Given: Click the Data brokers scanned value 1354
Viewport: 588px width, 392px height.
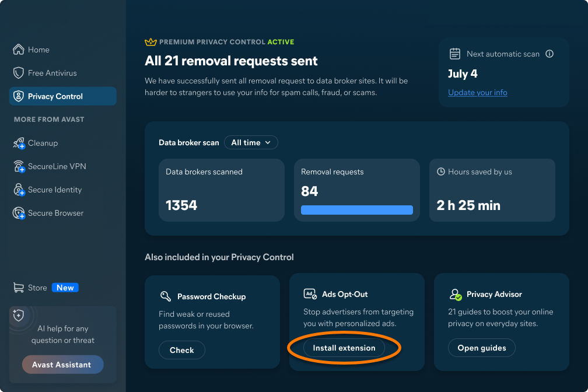Looking at the screenshot, I should (x=181, y=205).
